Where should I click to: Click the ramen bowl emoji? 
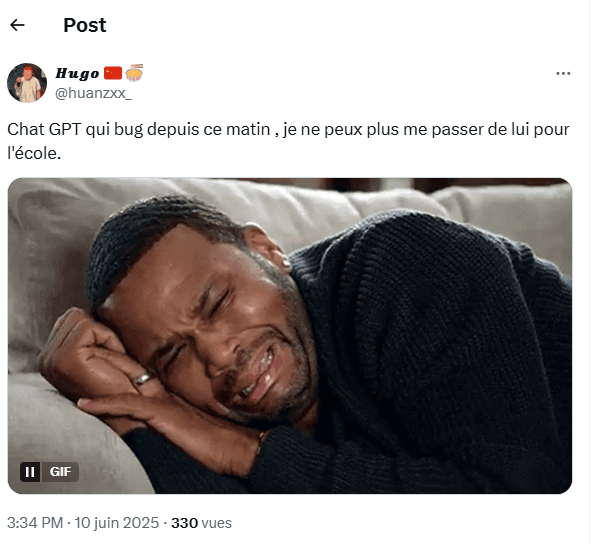coord(134,73)
